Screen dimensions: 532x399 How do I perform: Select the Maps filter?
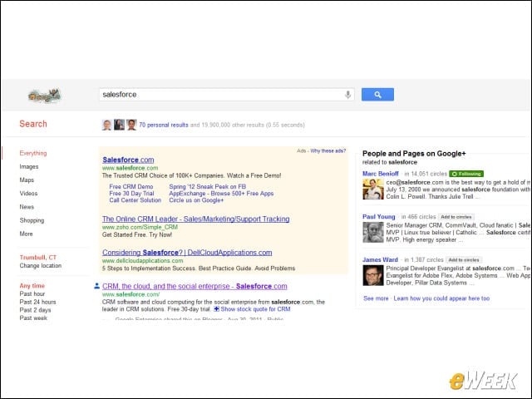point(27,180)
